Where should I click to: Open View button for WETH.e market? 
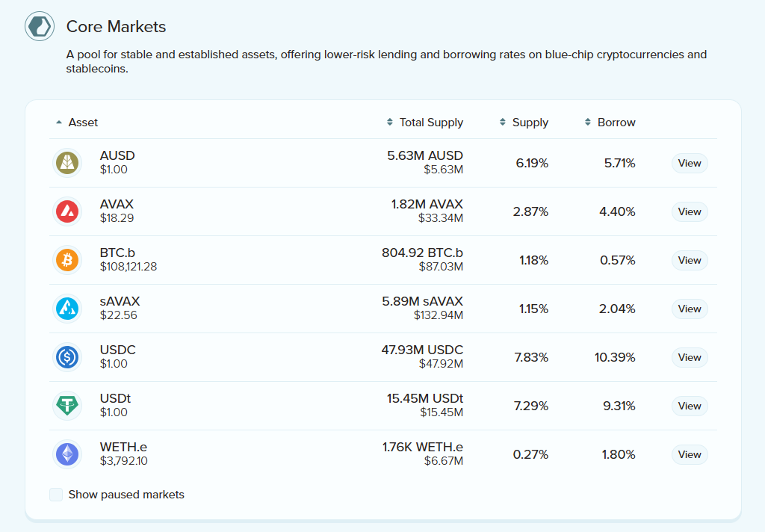690,454
